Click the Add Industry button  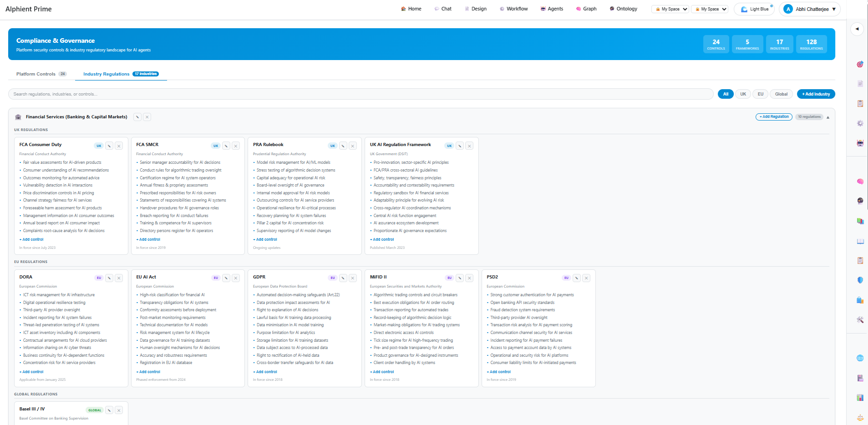coord(816,94)
